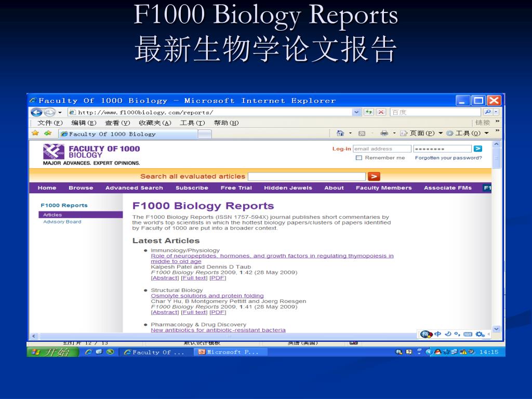Viewport: 532px width, 399px height.
Task: Open Advisory Board sidebar link
Action: (62, 222)
